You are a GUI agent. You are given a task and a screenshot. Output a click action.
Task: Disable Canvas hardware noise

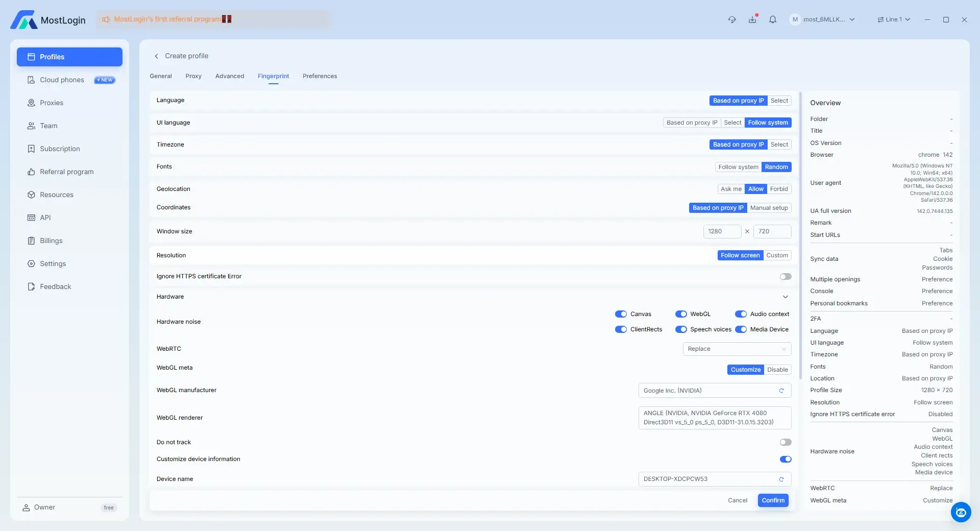tap(621, 315)
